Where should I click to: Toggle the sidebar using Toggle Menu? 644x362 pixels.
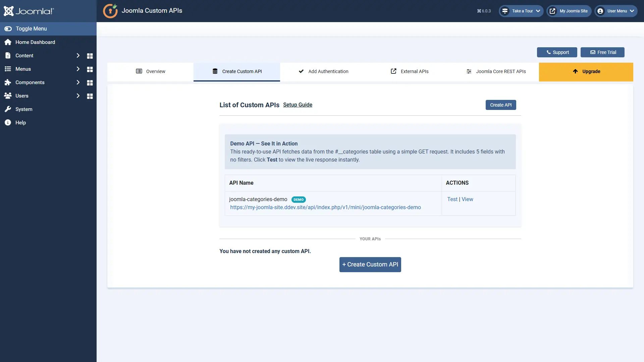point(31,28)
